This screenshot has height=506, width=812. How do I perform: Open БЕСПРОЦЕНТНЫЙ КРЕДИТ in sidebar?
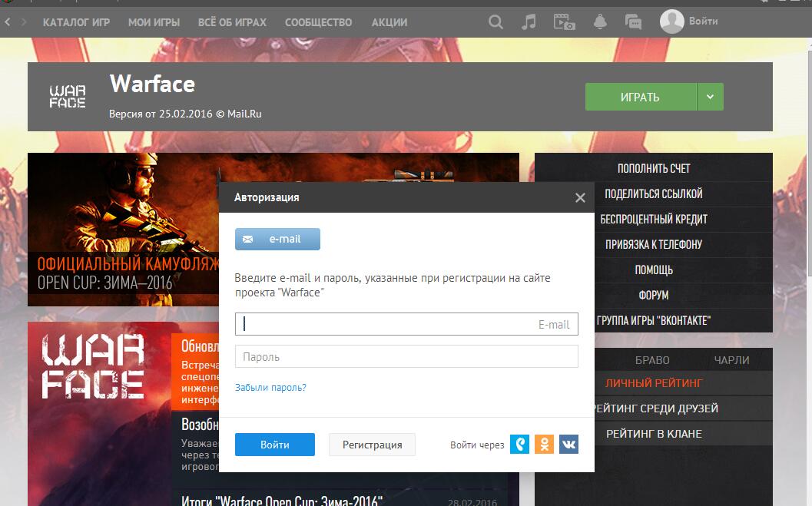(654, 220)
